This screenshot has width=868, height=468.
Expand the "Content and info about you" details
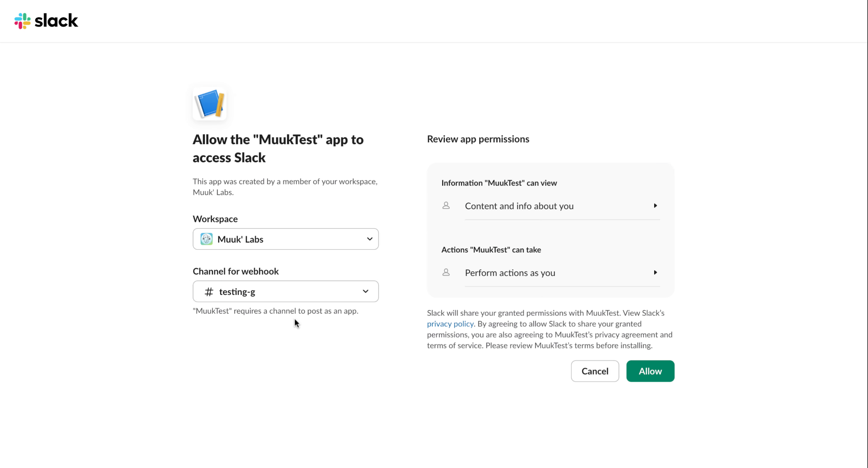[x=656, y=206]
